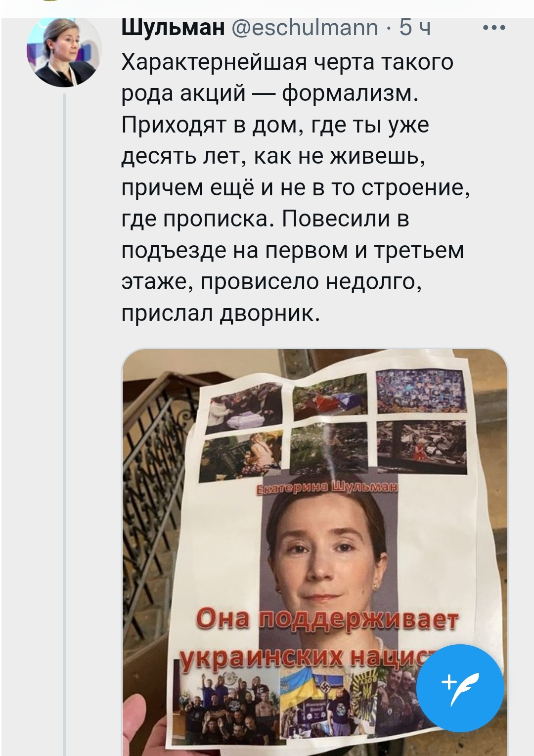The width and height of the screenshot is (534, 756).
Task: Click the 5 ч timestamp
Action: [x=414, y=28]
